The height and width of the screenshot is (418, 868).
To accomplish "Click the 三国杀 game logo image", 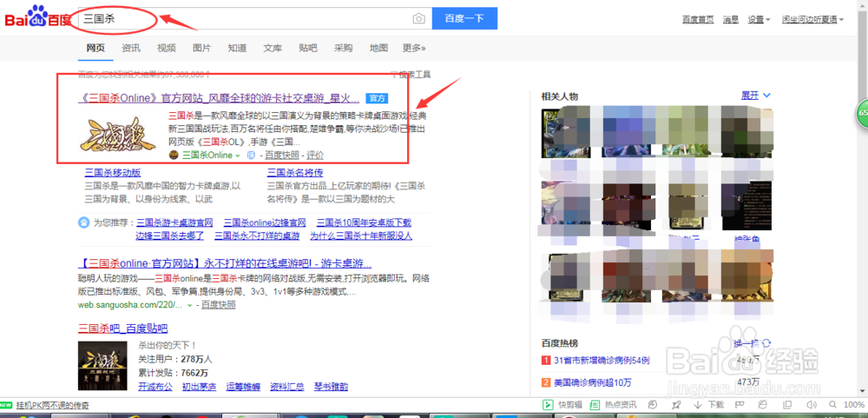I will [x=119, y=133].
